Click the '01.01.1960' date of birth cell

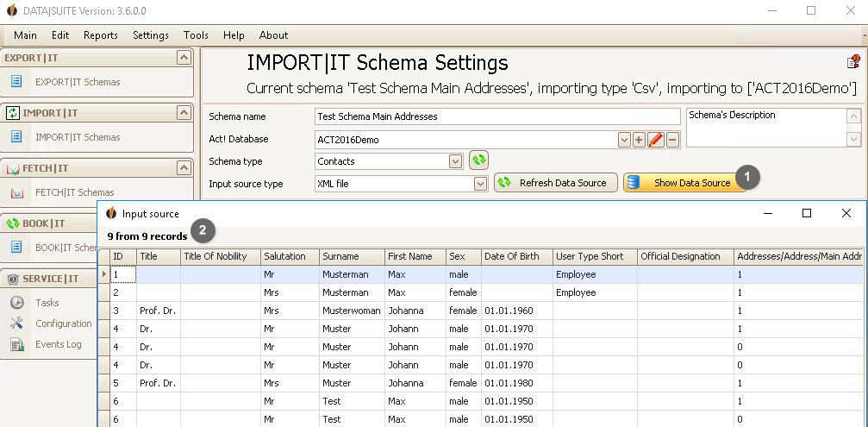coord(517,311)
